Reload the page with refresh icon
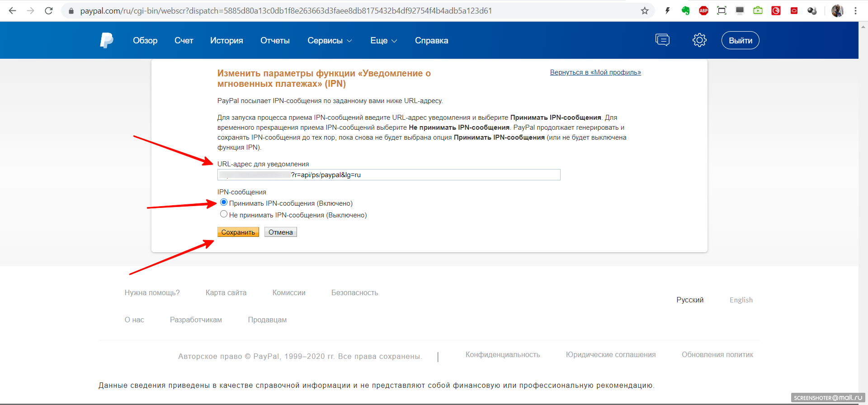The height and width of the screenshot is (405, 868). (49, 11)
